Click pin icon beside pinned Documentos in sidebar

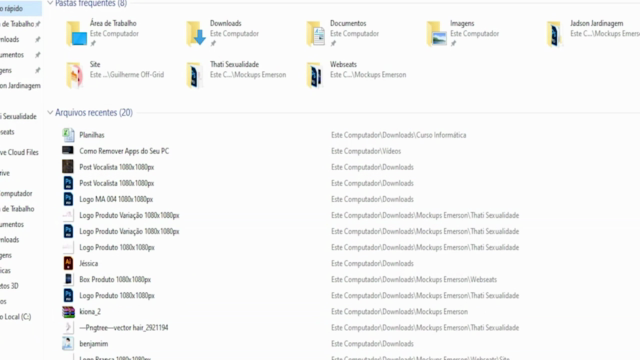click(x=38, y=55)
